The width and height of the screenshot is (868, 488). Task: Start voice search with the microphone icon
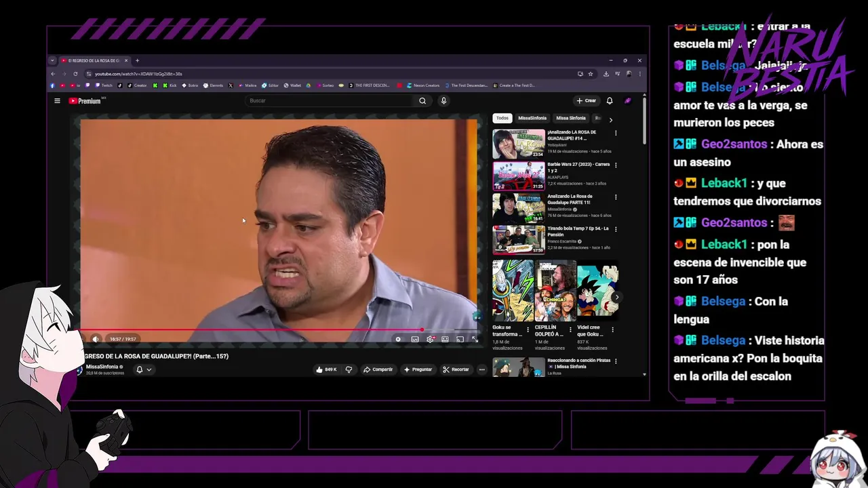(x=443, y=101)
